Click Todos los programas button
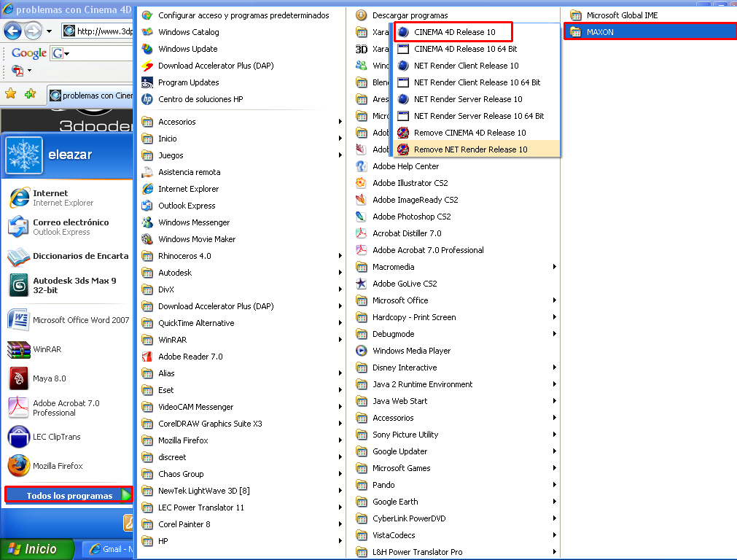This screenshot has height=560, width=737. tap(69, 496)
